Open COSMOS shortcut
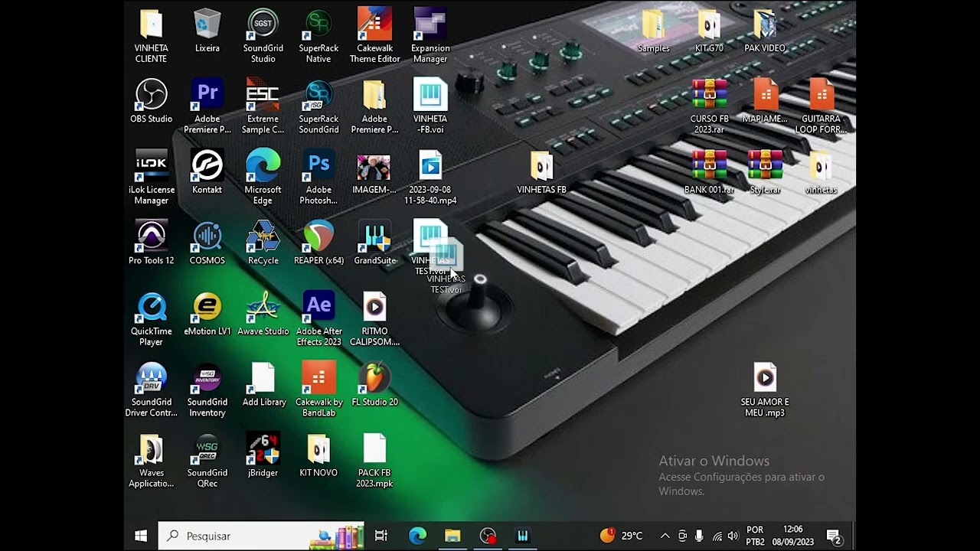Screen dimensions: 980x551 207,243
